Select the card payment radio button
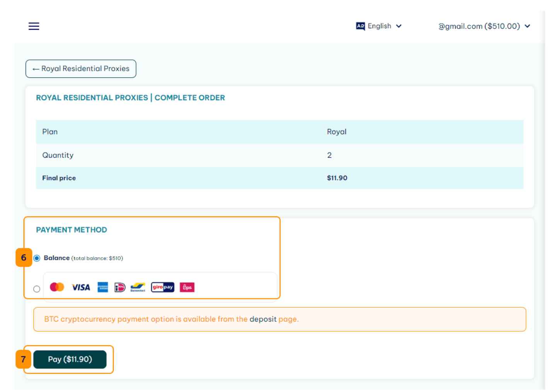The height and width of the screenshot is (392, 555). click(x=37, y=289)
